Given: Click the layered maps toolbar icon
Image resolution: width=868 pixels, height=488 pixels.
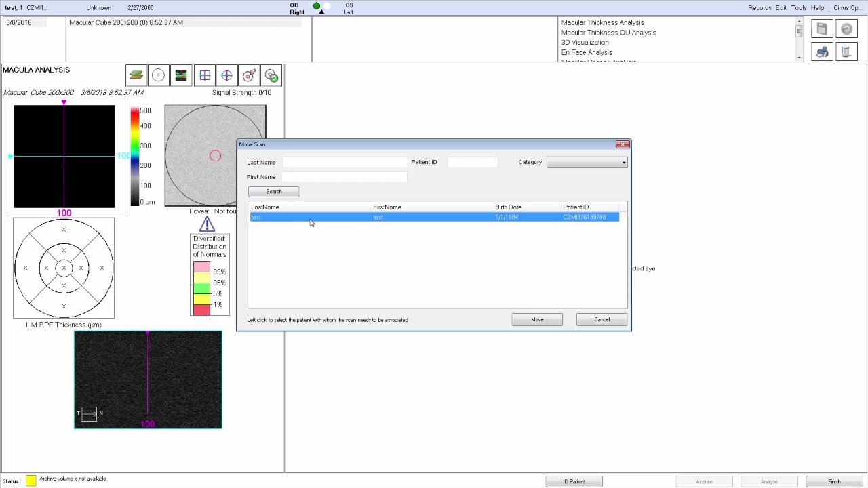Looking at the screenshot, I should (x=136, y=76).
